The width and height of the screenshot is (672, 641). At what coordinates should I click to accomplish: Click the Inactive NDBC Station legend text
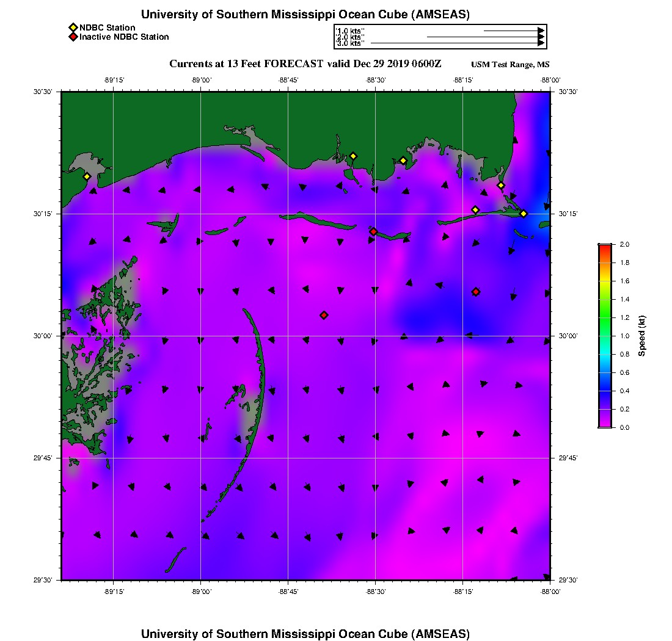[124, 37]
